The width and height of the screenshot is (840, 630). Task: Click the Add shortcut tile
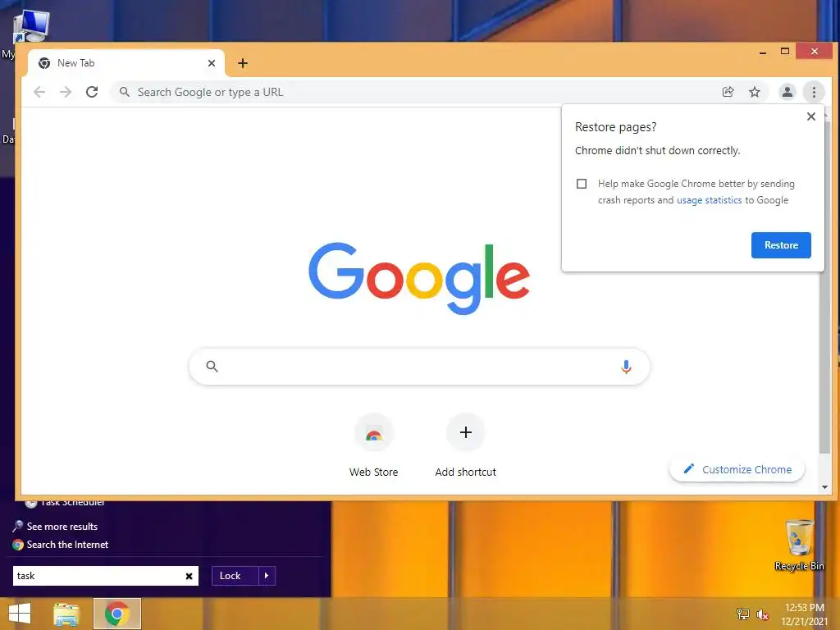click(466, 445)
